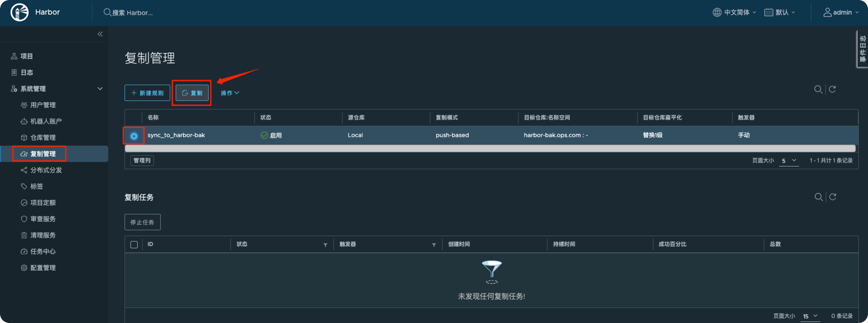Click the 标签 tag icon
The width and height of the screenshot is (868, 323).
(x=24, y=186)
